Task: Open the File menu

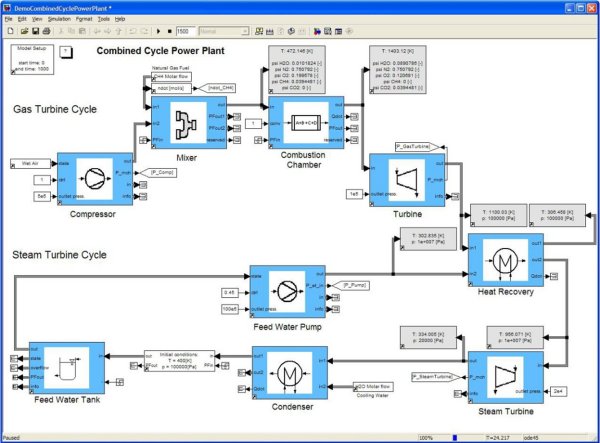Action: [8, 19]
